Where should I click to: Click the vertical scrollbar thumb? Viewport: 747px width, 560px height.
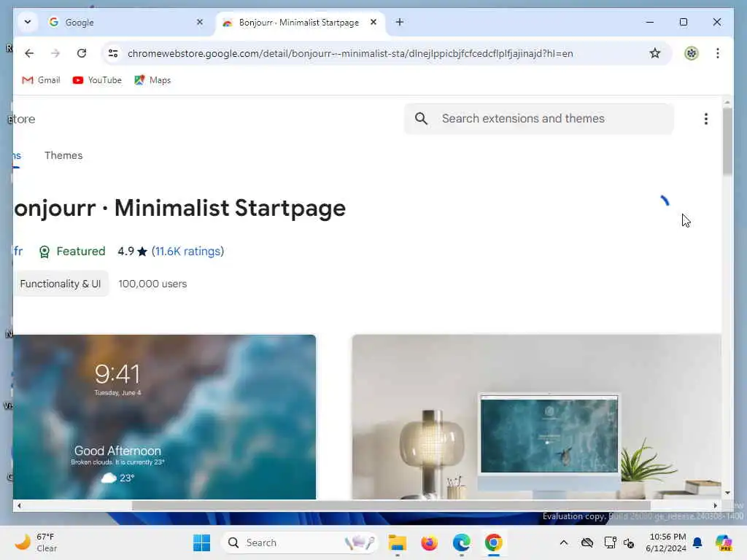point(727,141)
